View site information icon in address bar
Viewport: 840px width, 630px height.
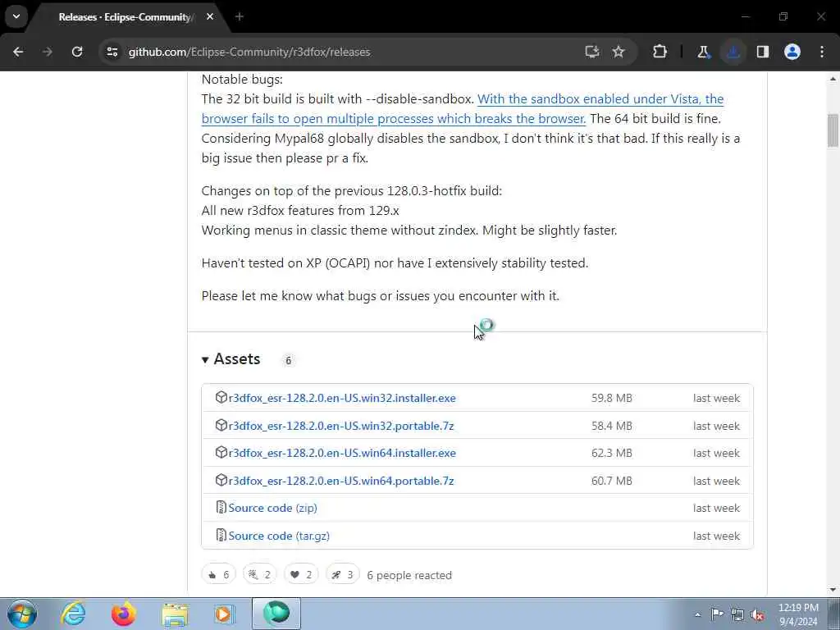coord(112,52)
